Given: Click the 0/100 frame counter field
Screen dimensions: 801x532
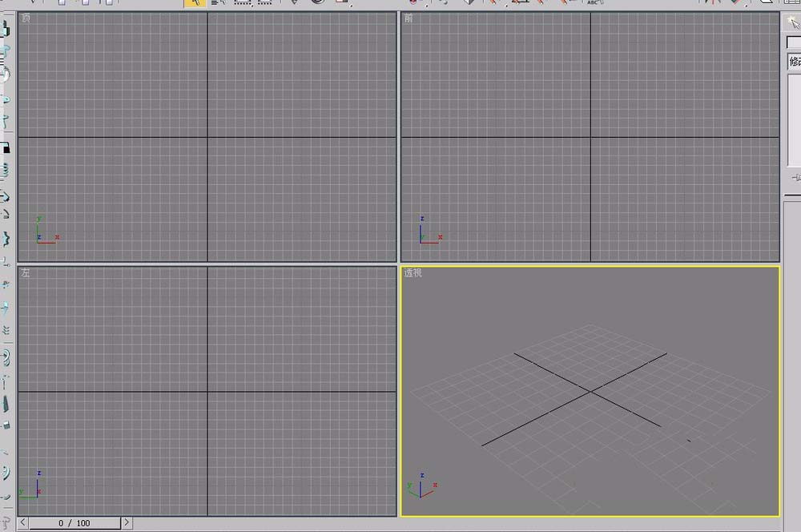Looking at the screenshot, I should point(74,522).
